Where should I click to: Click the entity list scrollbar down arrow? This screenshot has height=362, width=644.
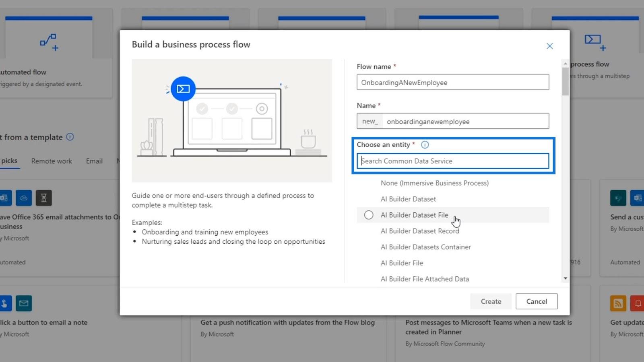566,278
